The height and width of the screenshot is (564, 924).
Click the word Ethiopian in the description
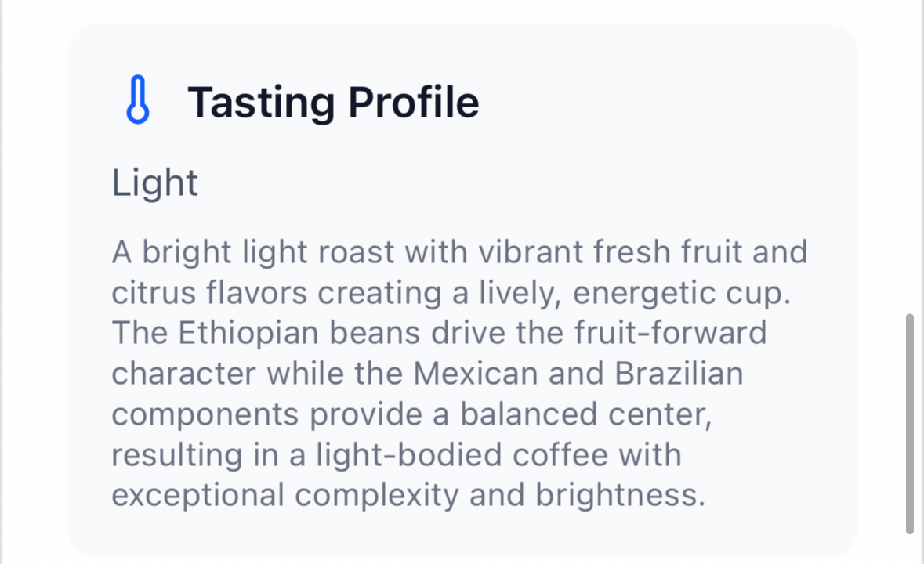pyautogui.click(x=248, y=333)
